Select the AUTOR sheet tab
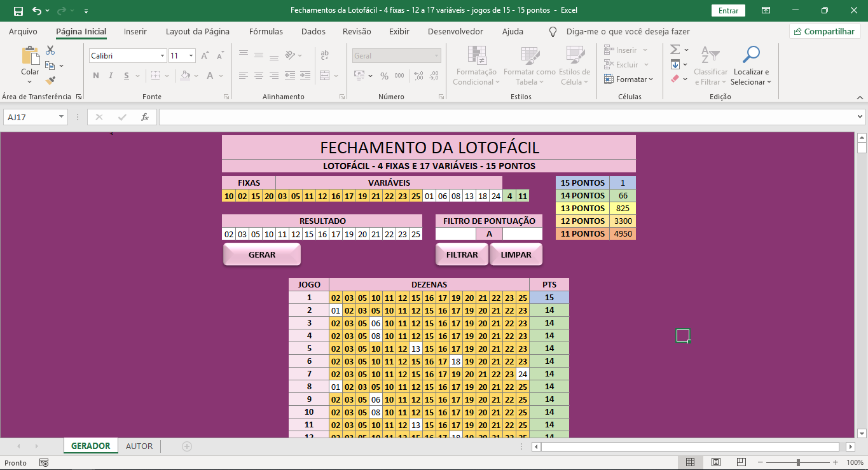The width and height of the screenshot is (868, 470). tap(139, 446)
